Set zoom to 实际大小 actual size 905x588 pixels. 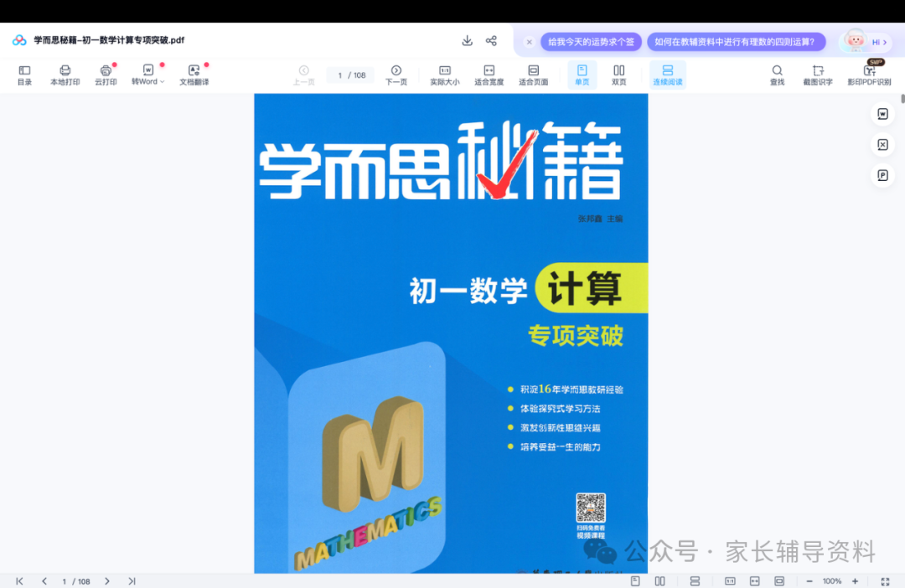444,75
